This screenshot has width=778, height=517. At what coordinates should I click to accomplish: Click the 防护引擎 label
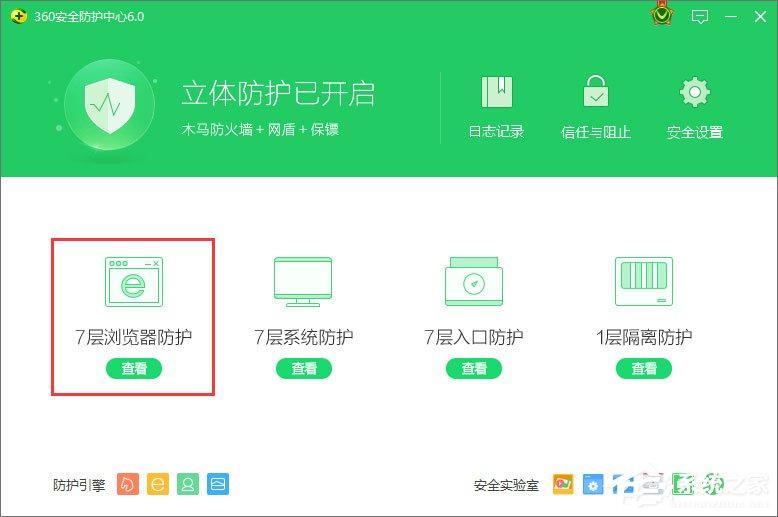tap(79, 485)
